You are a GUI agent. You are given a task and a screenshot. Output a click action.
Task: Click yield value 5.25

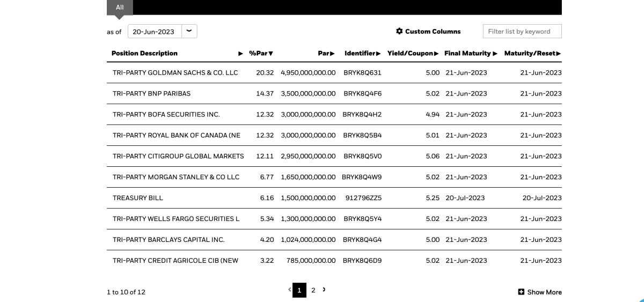[433, 198]
